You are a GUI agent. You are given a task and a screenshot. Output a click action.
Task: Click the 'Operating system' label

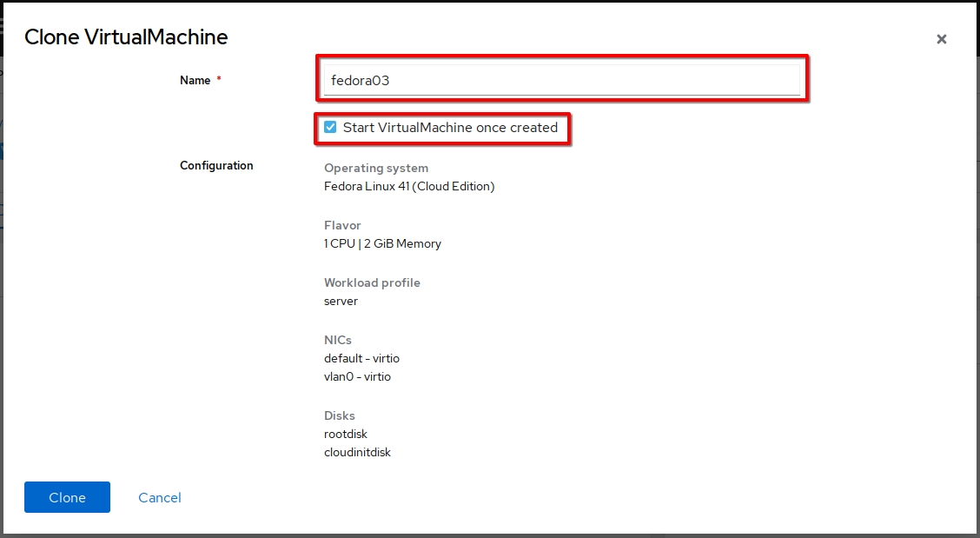pos(376,169)
